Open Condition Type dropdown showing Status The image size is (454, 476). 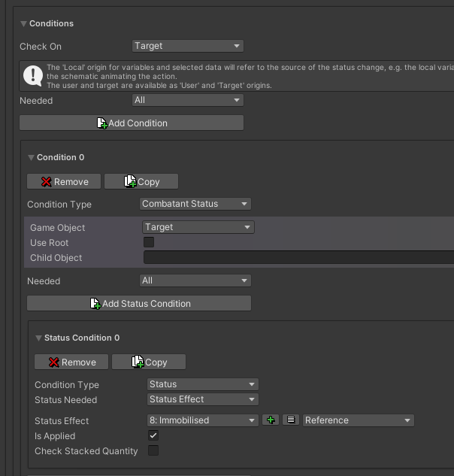[x=203, y=384]
